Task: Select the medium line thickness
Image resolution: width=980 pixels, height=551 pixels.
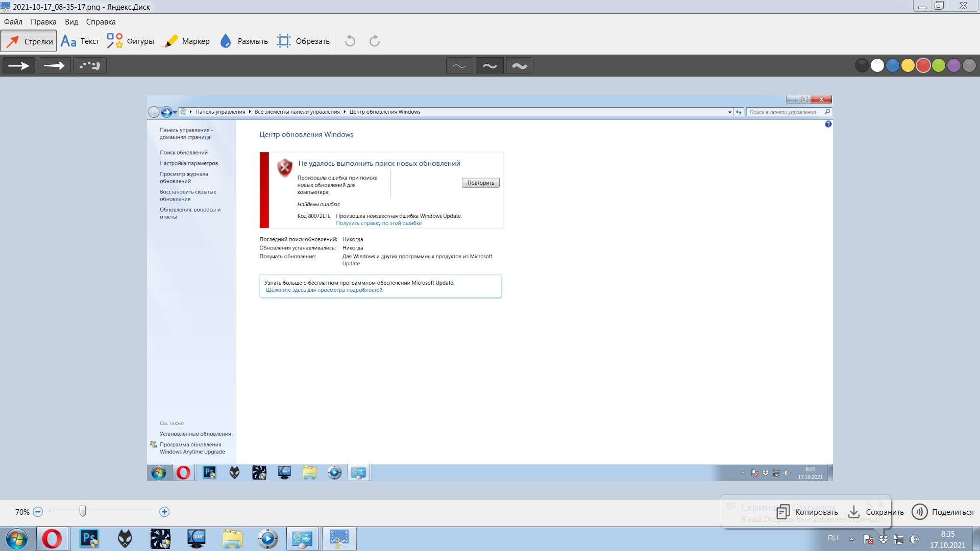Action: (489, 66)
